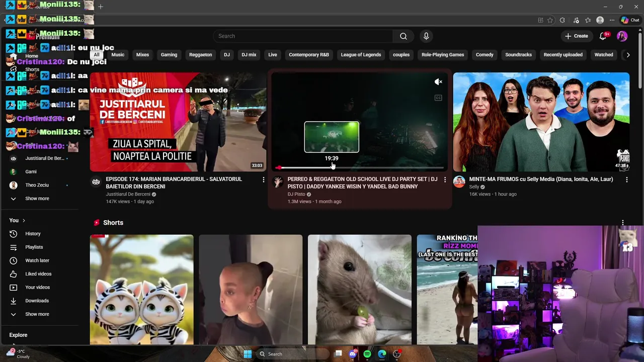The width and height of the screenshot is (644, 362).
Task: Select the Mixes filter chip
Action: 142,55
